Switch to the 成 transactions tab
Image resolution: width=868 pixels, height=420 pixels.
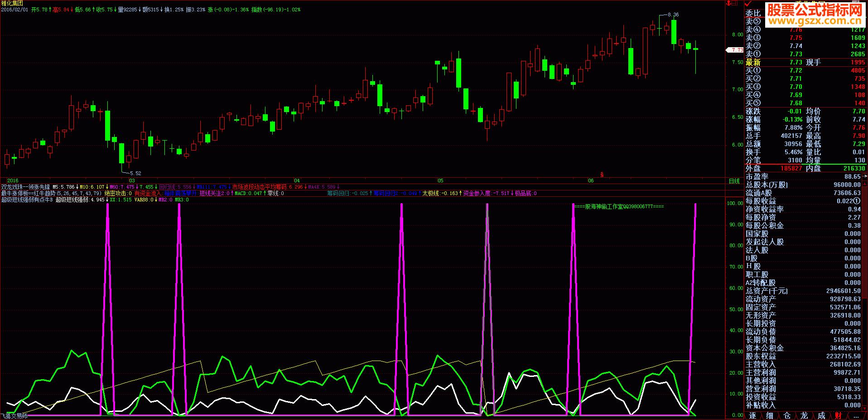coord(821,415)
